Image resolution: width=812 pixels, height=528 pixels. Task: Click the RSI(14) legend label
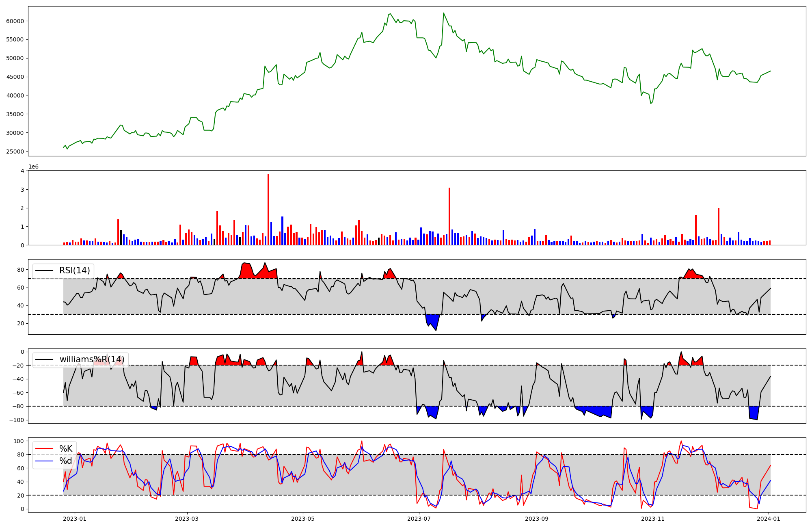tap(75, 270)
